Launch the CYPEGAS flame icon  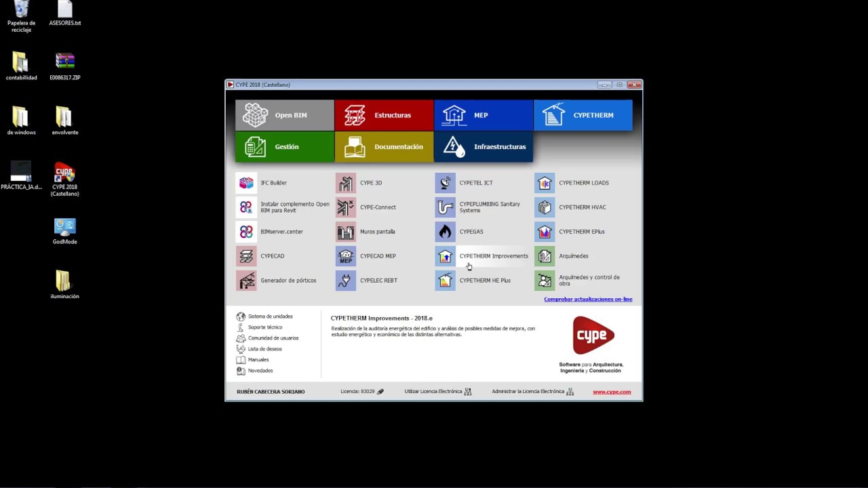[x=446, y=232]
